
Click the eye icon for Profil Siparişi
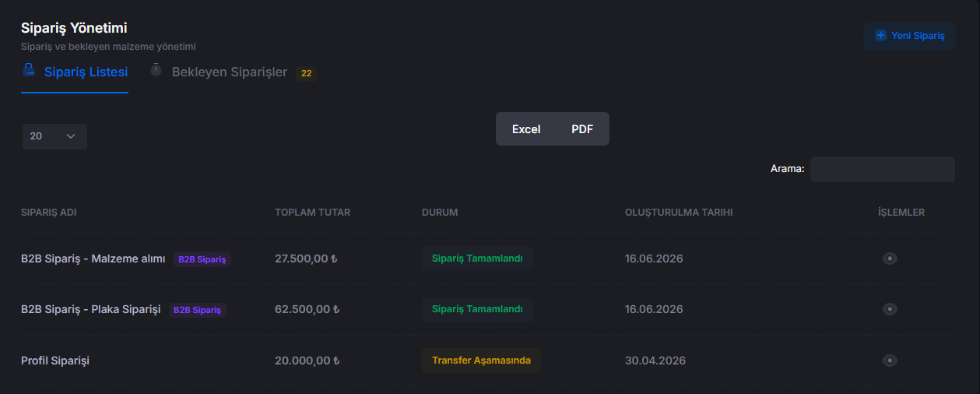pyautogui.click(x=890, y=361)
